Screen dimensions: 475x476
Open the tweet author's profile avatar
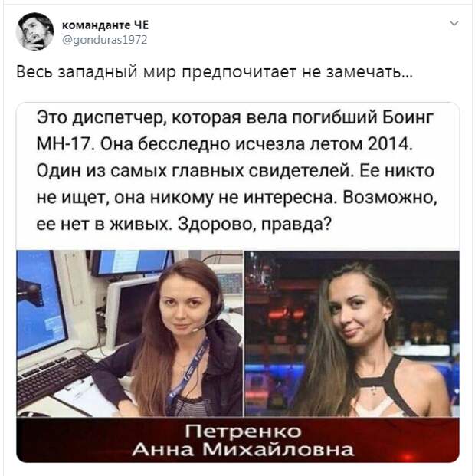(34, 31)
